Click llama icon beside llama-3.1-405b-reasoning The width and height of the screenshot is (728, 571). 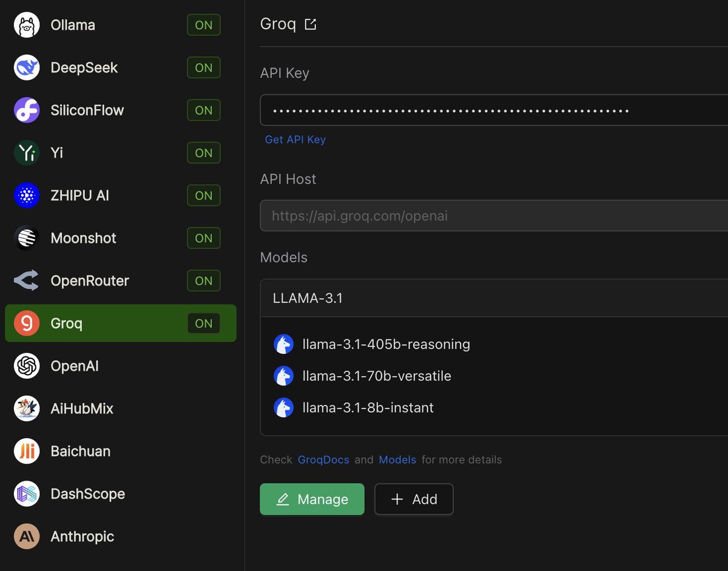point(283,344)
